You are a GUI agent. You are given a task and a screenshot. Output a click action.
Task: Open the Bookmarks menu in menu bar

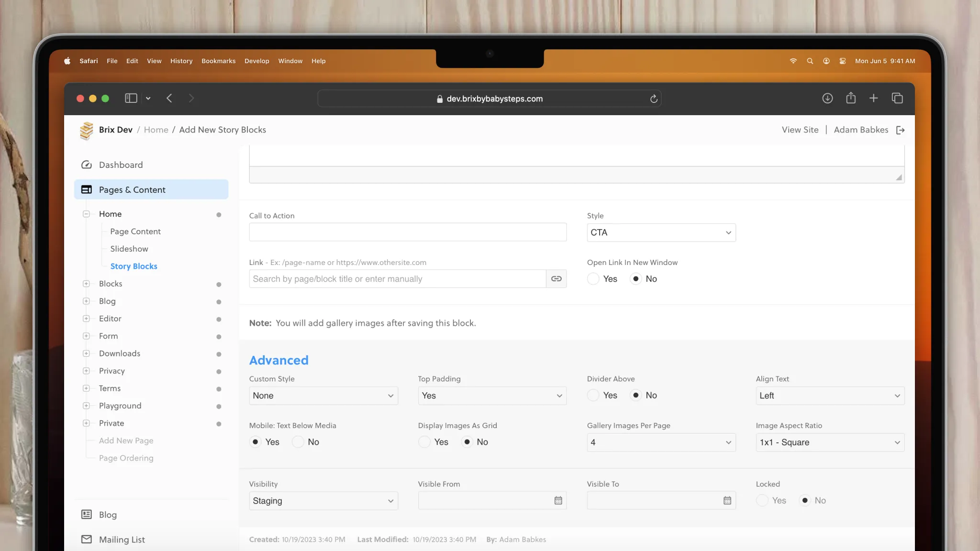pos(218,61)
